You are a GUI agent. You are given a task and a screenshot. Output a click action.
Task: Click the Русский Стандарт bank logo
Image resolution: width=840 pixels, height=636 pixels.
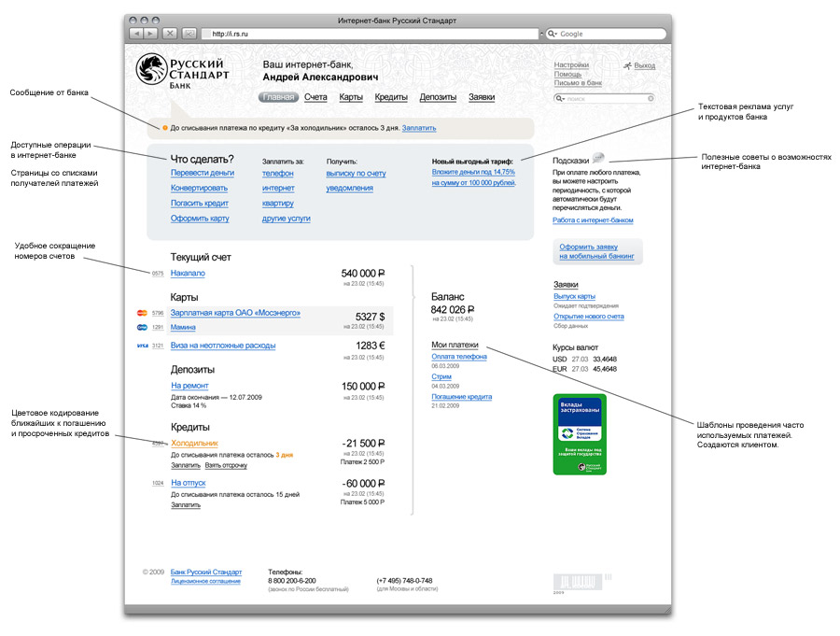click(x=182, y=71)
